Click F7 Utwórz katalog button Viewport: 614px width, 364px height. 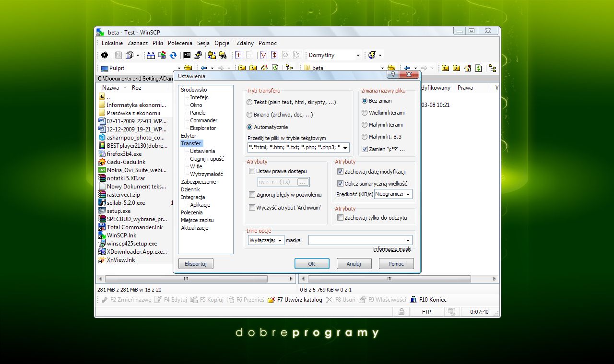point(295,300)
